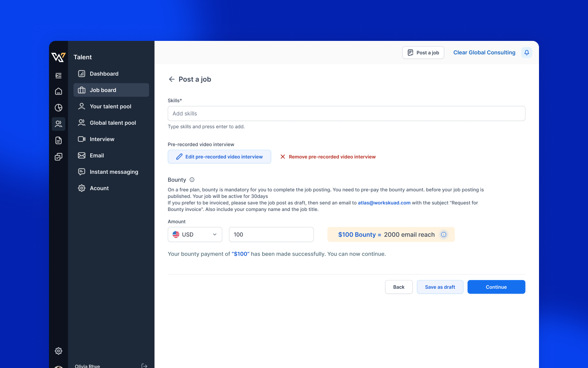Select Job board menu item
Viewport: 588px width, 368px height.
pyautogui.click(x=111, y=90)
